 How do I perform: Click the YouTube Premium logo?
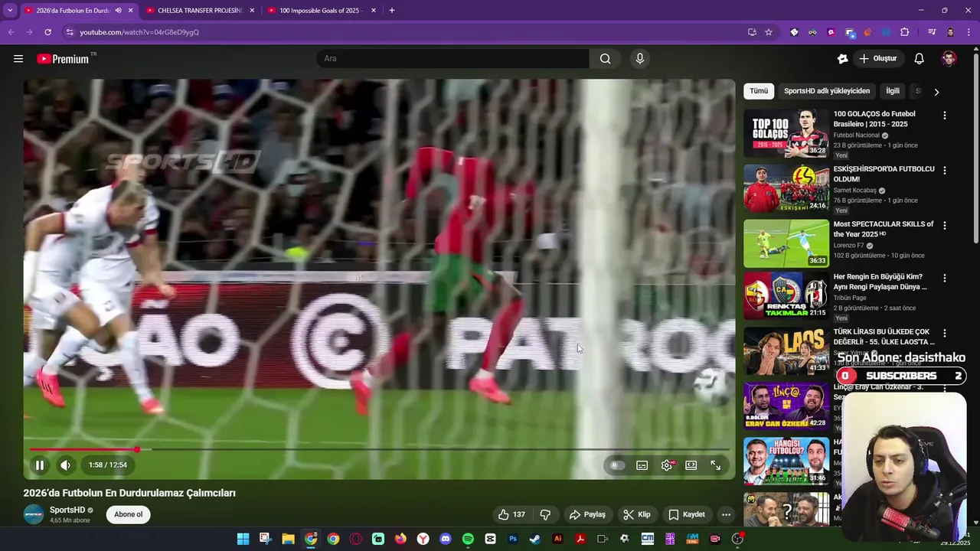pos(63,59)
